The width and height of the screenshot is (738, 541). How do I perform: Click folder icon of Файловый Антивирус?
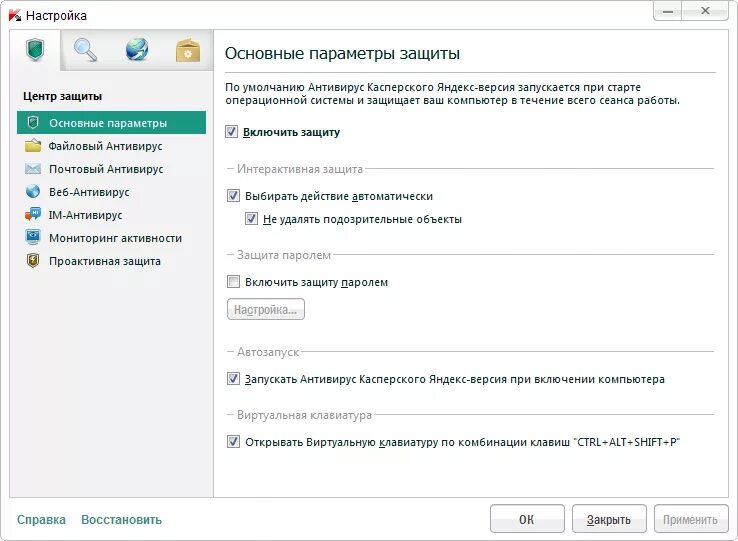point(32,145)
